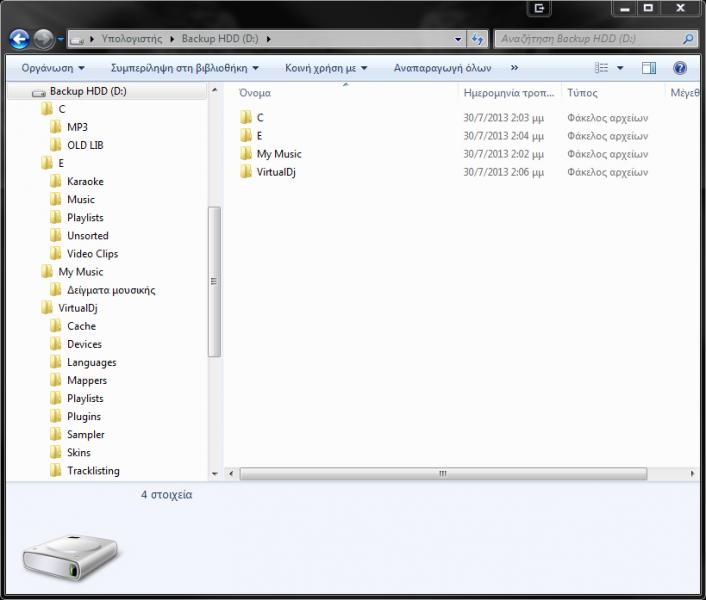Expand arrow after Backup HDD (D:) breadcrumb
This screenshot has height=600, width=706.
click(x=268, y=39)
